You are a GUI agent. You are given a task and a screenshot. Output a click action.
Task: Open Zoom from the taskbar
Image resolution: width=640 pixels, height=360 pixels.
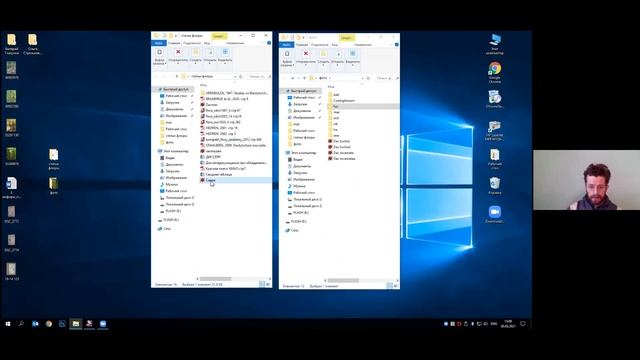103,324
